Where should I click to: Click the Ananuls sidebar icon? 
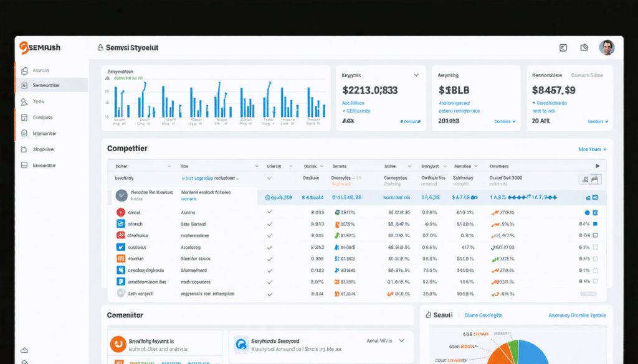[24, 71]
